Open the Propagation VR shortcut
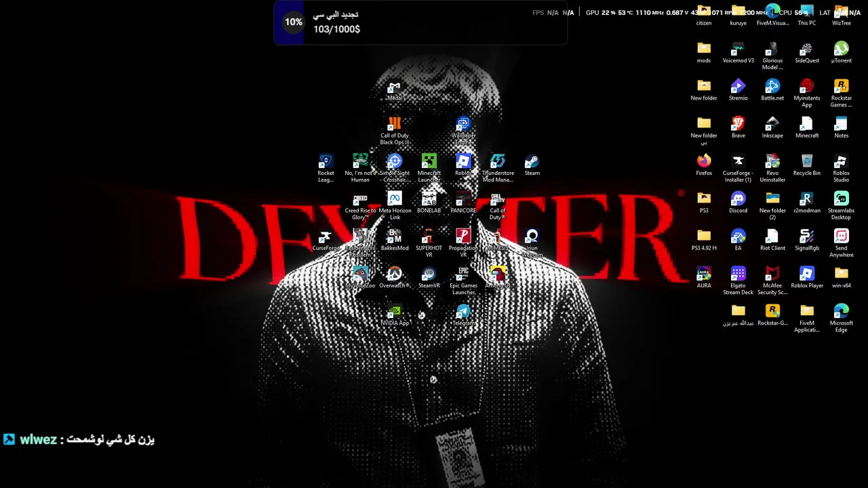The width and height of the screenshot is (868, 488). (463, 243)
